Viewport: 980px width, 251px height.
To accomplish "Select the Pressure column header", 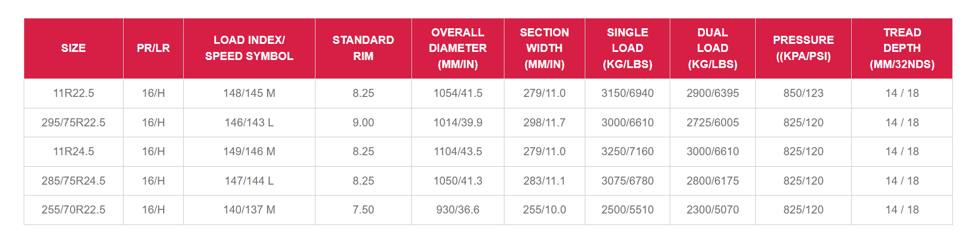I will coord(803,48).
